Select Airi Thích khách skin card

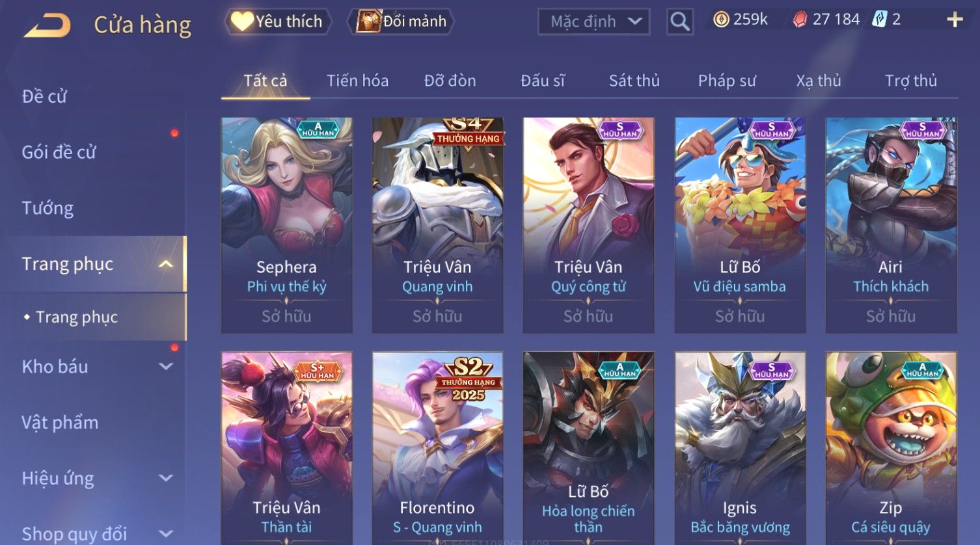click(x=891, y=225)
